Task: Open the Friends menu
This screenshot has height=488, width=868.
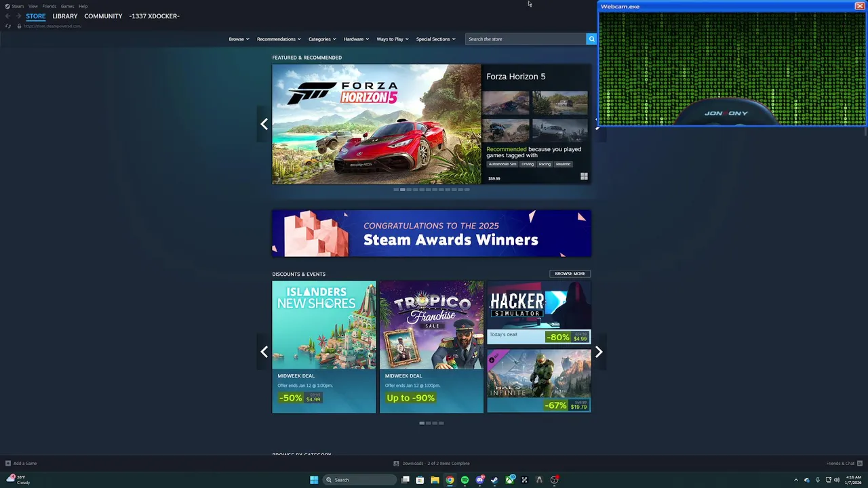Action: coord(49,6)
